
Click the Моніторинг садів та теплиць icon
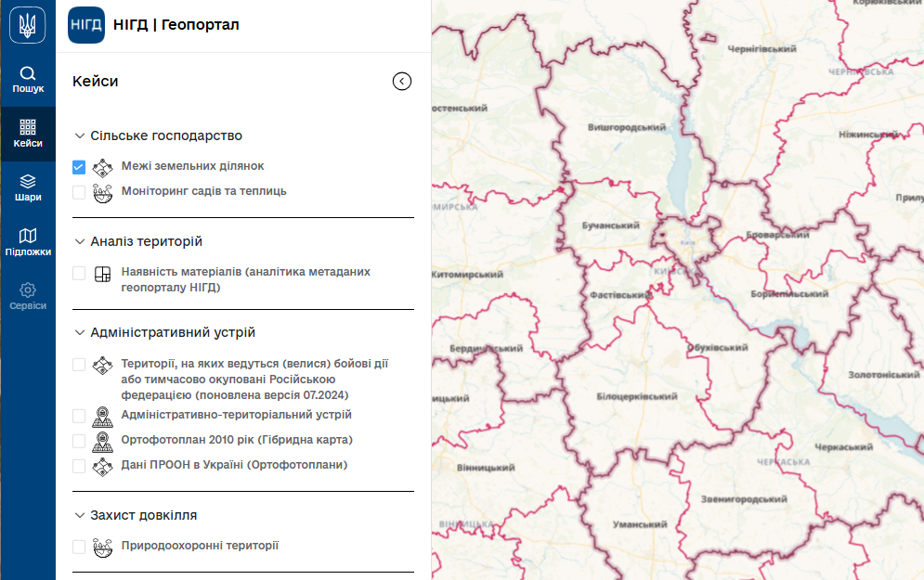[102, 192]
